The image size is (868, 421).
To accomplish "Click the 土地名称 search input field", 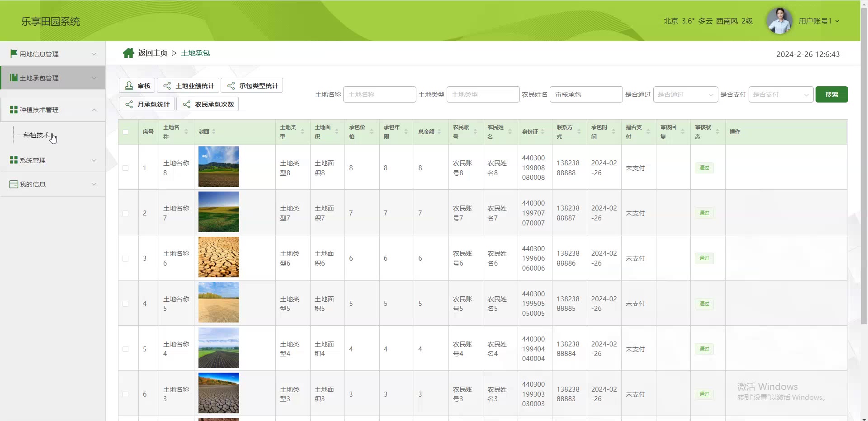I will click(379, 94).
